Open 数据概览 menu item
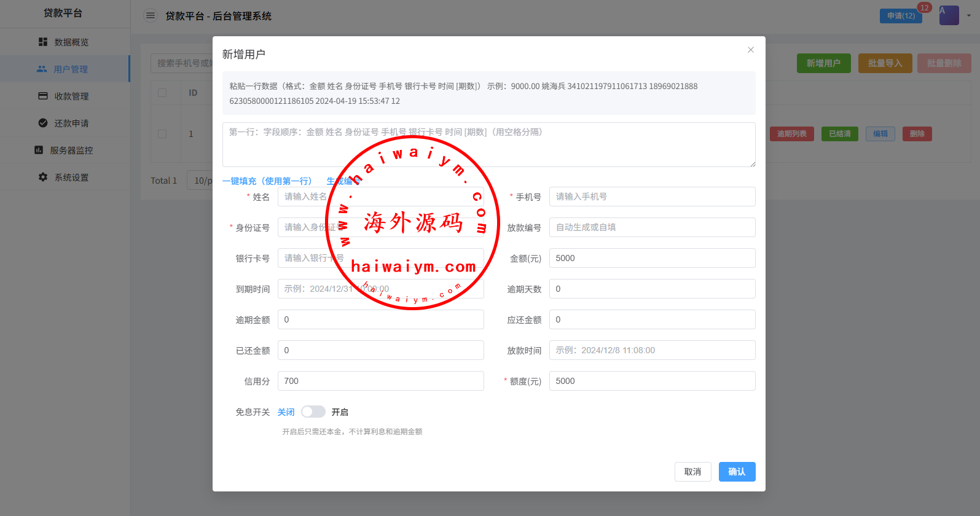The image size is (980, 516). point(71,42)
